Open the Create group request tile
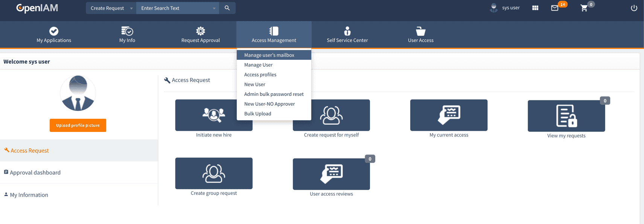Image resolution: width=644 pixels, height=224 pixels. (x=214, y=173)
